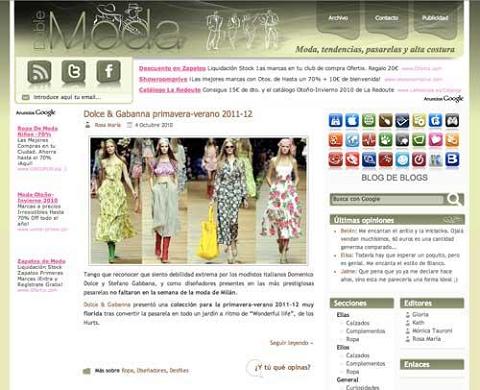480x390 pixels.
Task: Open Belén's comment in Últimas opiniones
Action: [402, 239]
